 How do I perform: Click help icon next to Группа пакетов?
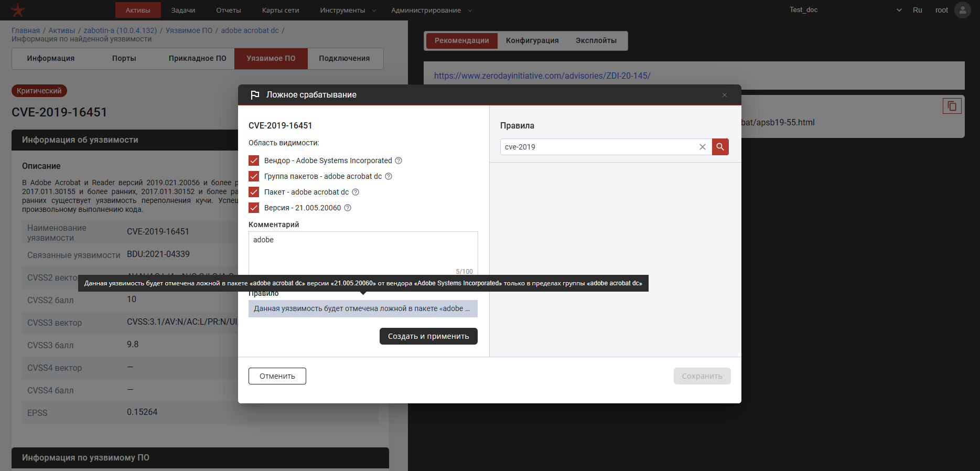point(389,176)
